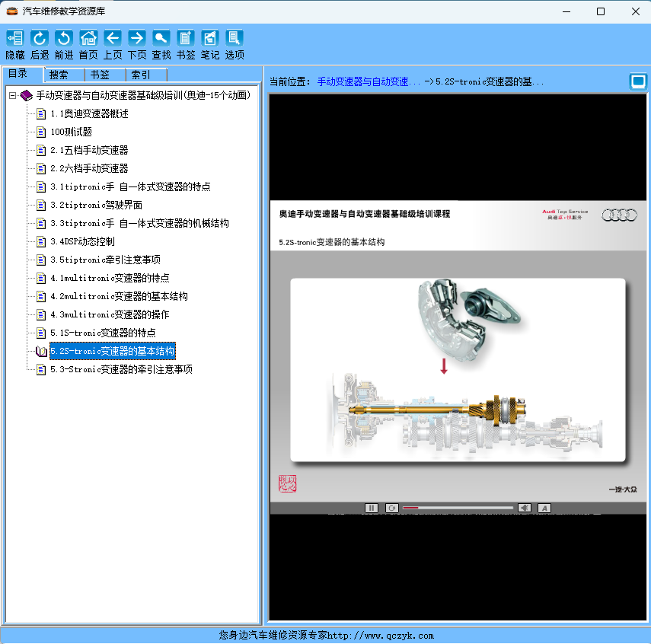
Task: Open 100测试题 topic
Action: [x=71, y=132]
